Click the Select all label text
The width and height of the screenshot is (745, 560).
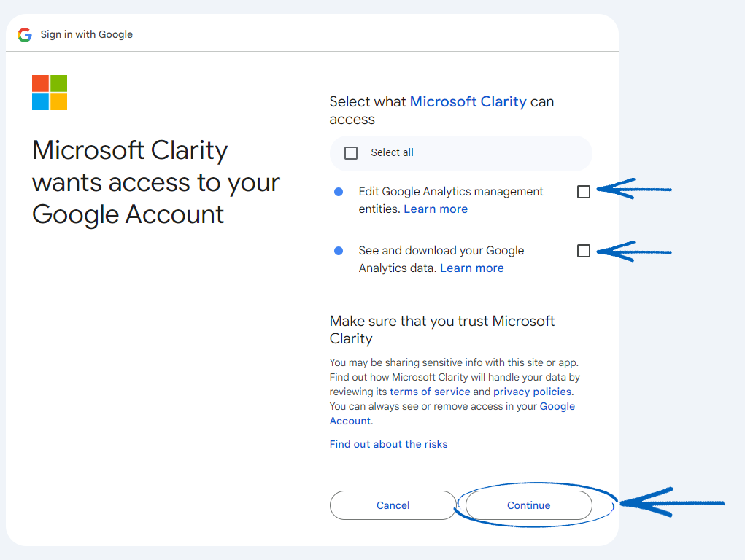392,152
